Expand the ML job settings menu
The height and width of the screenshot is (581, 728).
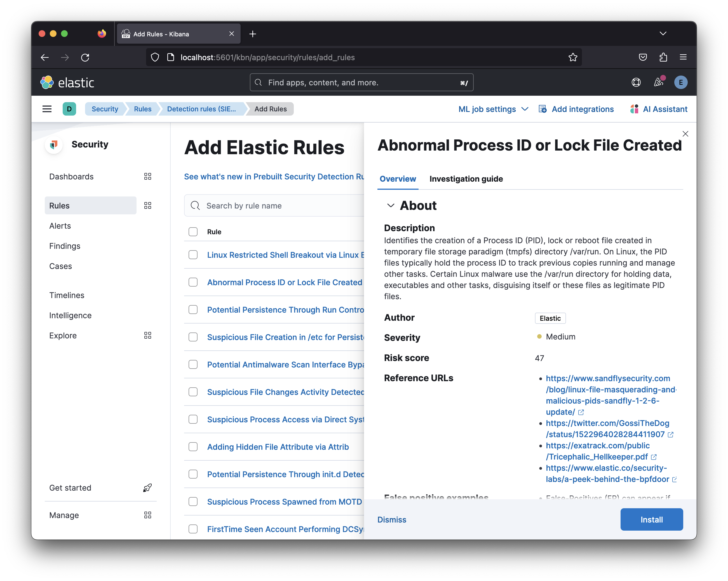[x=493, y=109]
